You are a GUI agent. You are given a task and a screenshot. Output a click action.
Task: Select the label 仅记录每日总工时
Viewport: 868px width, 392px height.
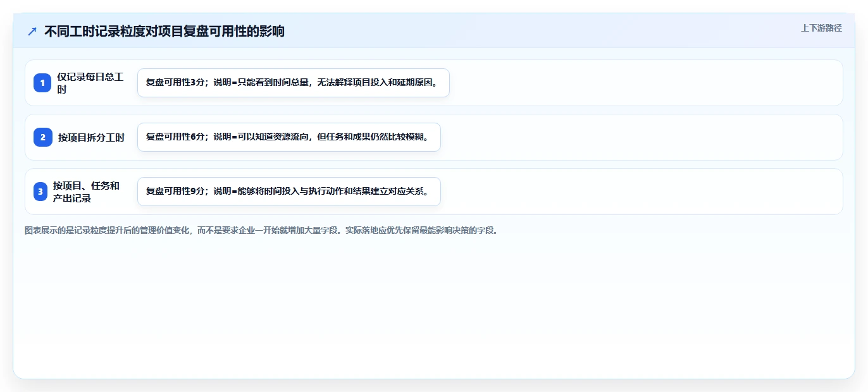pos(90,83)
